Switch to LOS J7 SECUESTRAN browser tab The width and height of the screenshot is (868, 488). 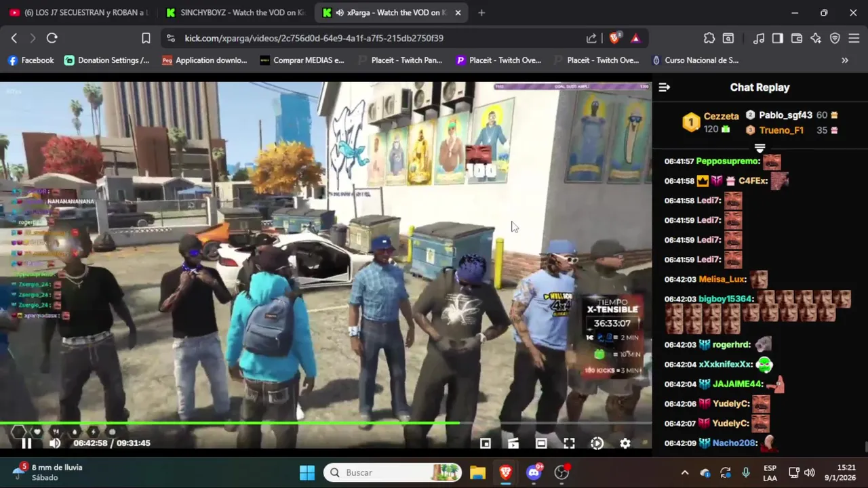pos(79,13)
